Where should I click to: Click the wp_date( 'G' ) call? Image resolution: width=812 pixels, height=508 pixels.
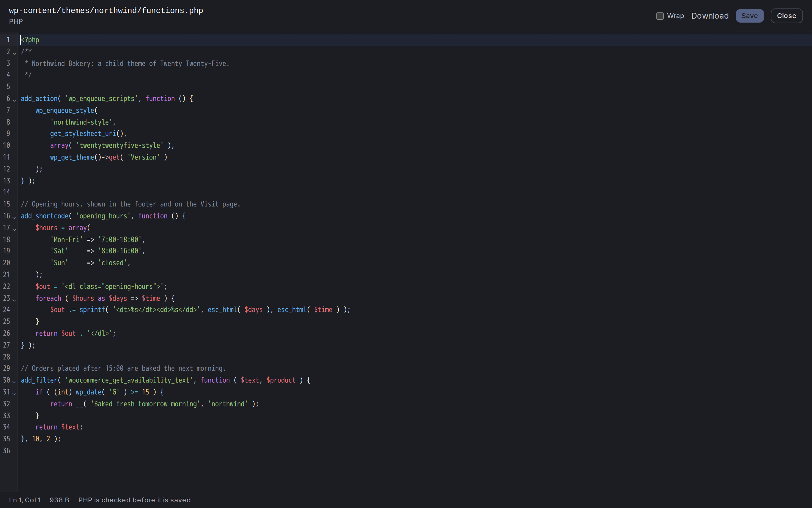point(101,392)
